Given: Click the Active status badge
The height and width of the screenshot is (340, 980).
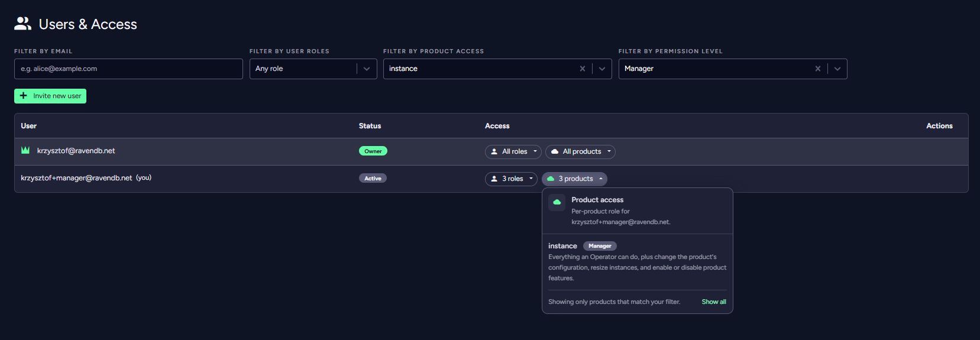Looking at the screenshot, I should click(373, 178).
